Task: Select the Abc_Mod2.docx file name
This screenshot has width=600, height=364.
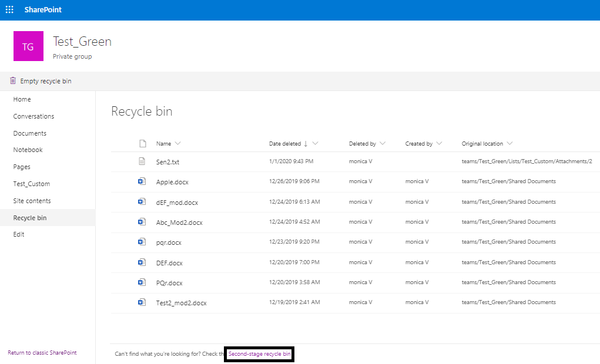Action: click(x=179, y=223)
